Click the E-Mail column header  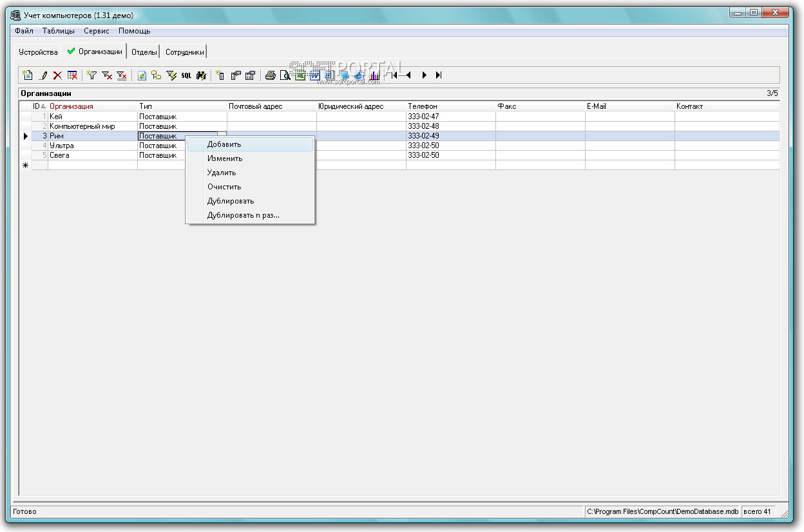(630, 106)
